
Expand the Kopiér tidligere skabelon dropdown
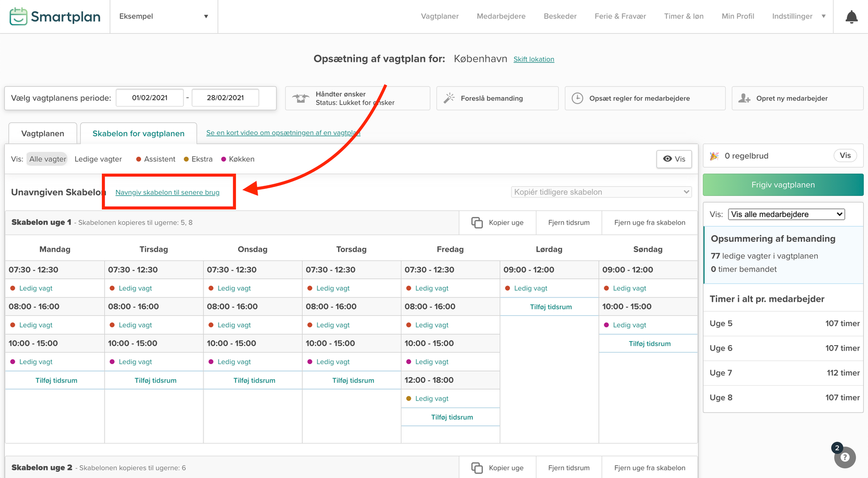click(x=602, y=192)
